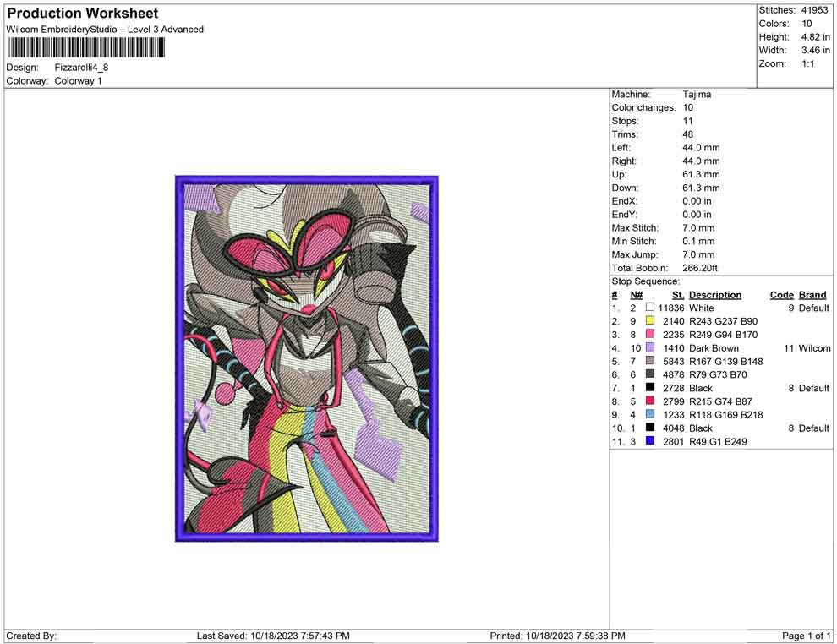The width and height of the screenshot is (837, 644).
Task: Click the Height value 4.82 in
Action: (815, 37)
